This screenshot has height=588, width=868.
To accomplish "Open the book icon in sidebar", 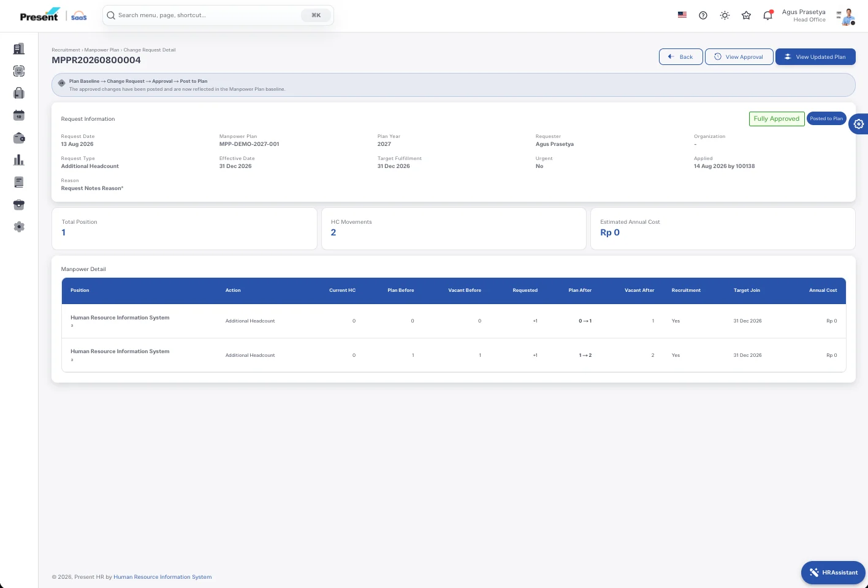I will click(19, 182).
